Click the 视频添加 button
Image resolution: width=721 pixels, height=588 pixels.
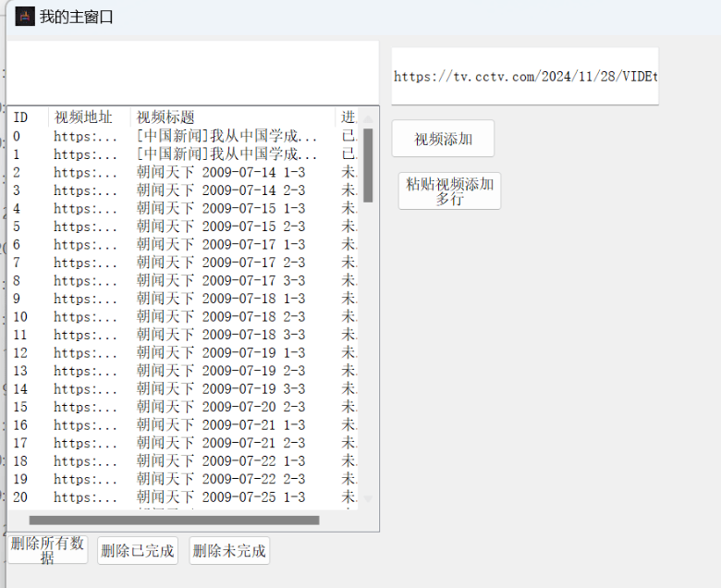[443, 139]
